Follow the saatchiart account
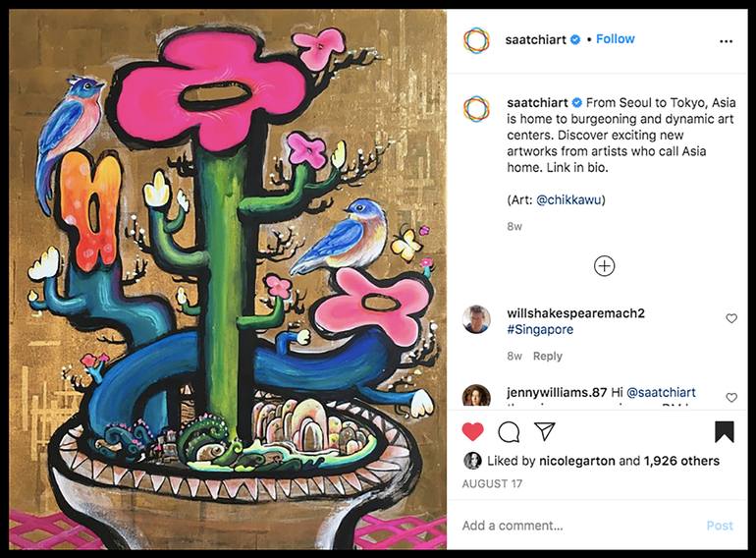The height and width of the screenshot is (558, 756). tap(616, 39)
